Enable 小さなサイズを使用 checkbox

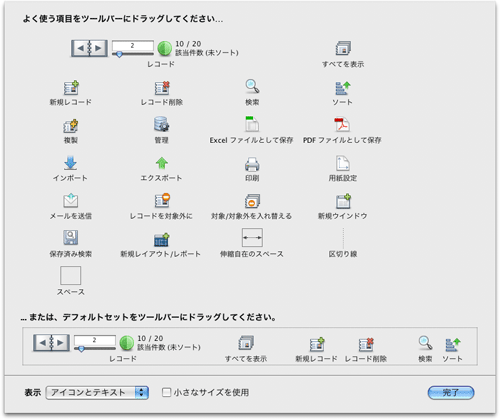[166, 392]
